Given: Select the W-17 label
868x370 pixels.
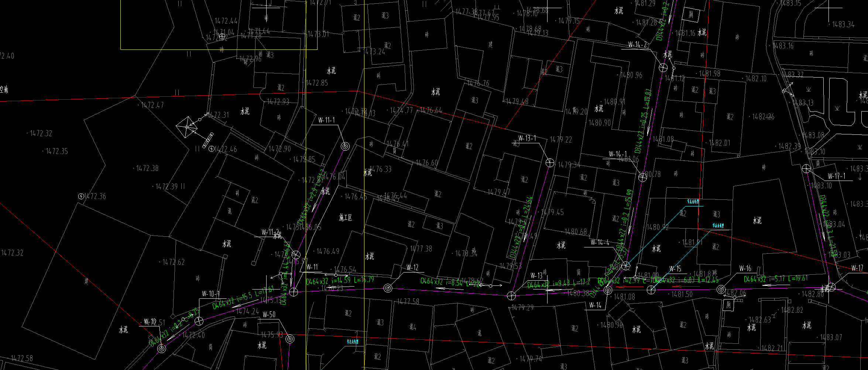Looking at the screenshot, I should [x=857, y=268].
